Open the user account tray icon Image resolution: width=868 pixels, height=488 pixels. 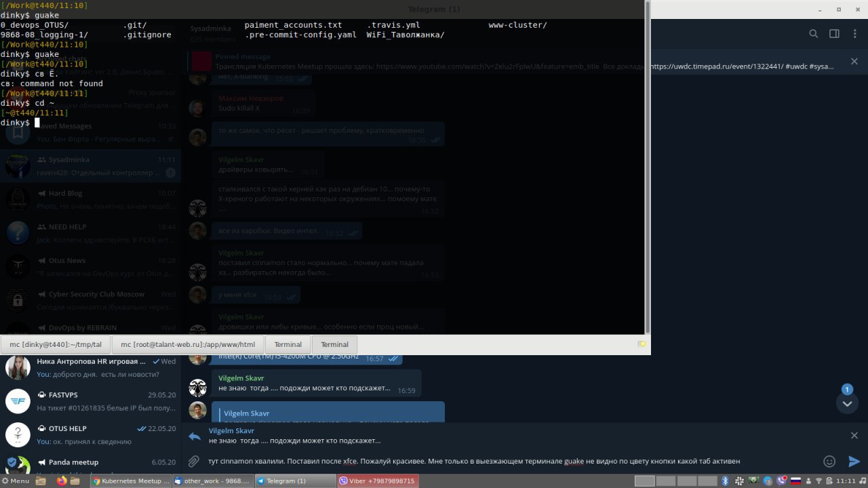(808, 481)
